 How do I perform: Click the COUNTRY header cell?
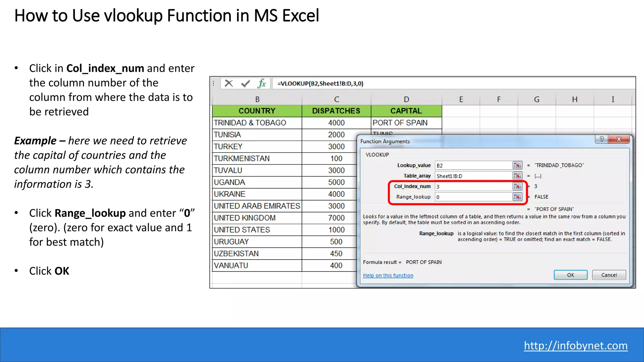coord(257,111)
